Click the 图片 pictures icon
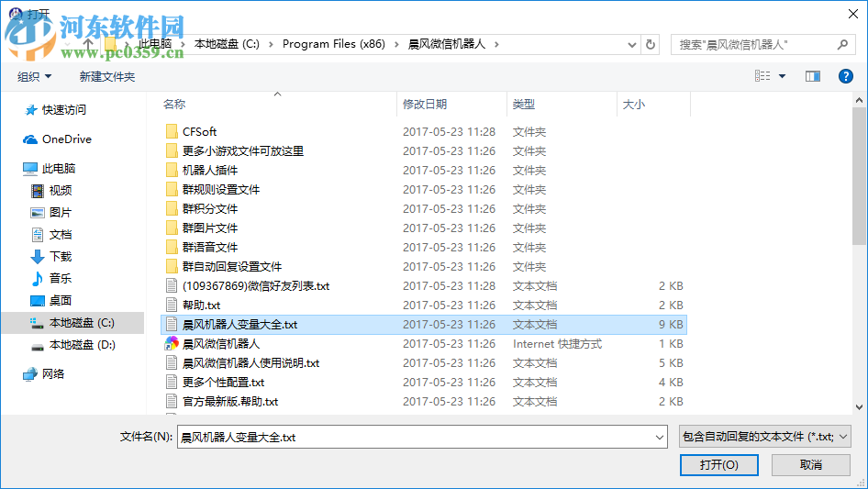This screenshot has height=489, width=868. coord(37,213)
